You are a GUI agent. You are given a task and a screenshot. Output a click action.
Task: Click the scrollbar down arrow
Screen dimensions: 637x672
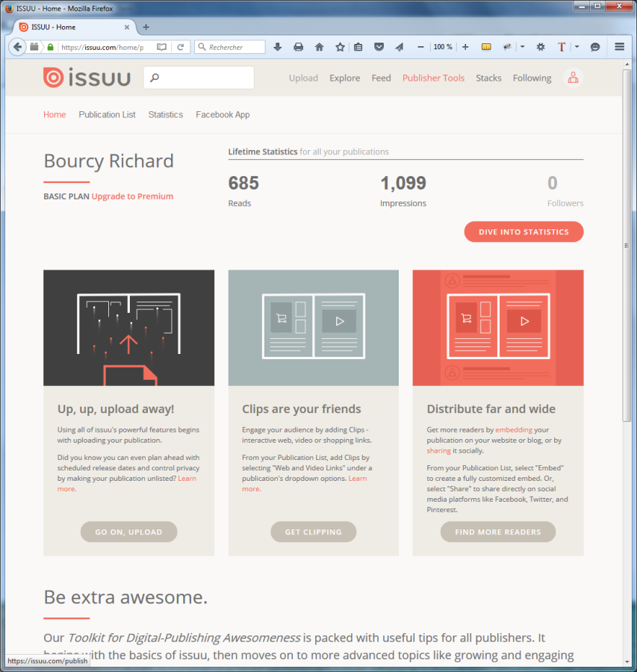pyautogui.click(x=627, y=662)
